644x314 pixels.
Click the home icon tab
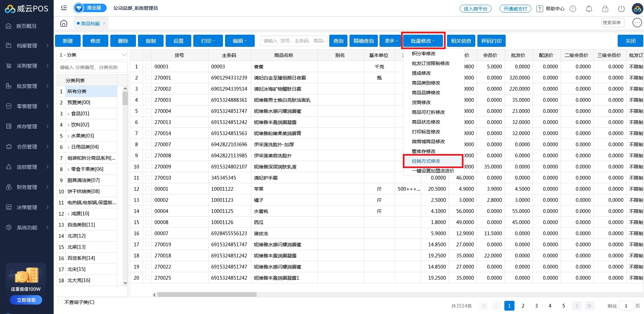click(64, 23)
